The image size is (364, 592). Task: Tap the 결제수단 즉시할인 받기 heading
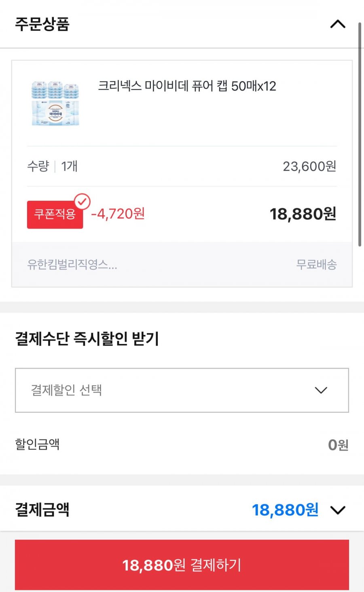tap(87, 339)
